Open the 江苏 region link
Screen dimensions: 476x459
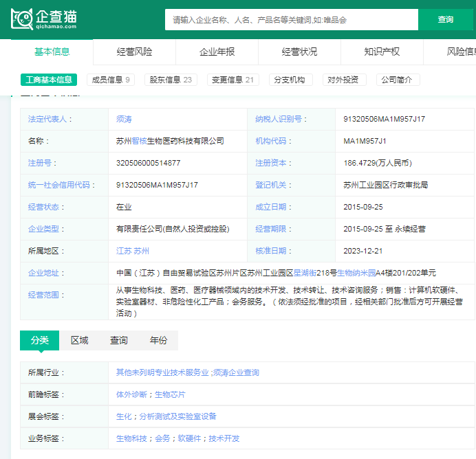click(x=123, y=251)
